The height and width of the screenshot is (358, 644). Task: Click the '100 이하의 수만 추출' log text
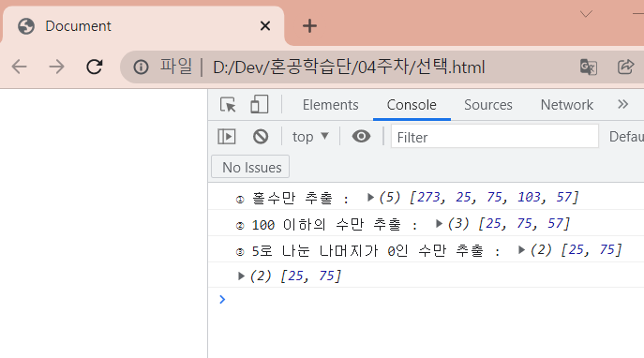(x=326, y=224)
